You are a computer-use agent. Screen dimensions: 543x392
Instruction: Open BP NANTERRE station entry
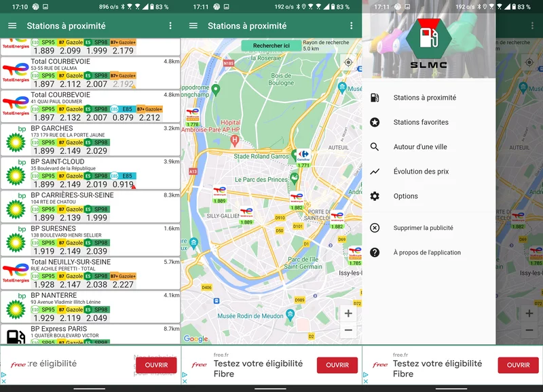point(90,307)
